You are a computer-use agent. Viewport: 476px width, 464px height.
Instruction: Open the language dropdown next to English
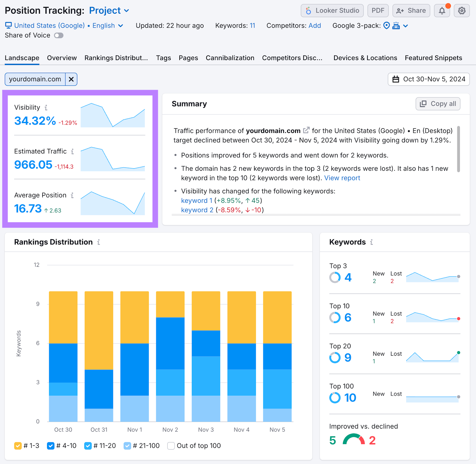[121, 26]
